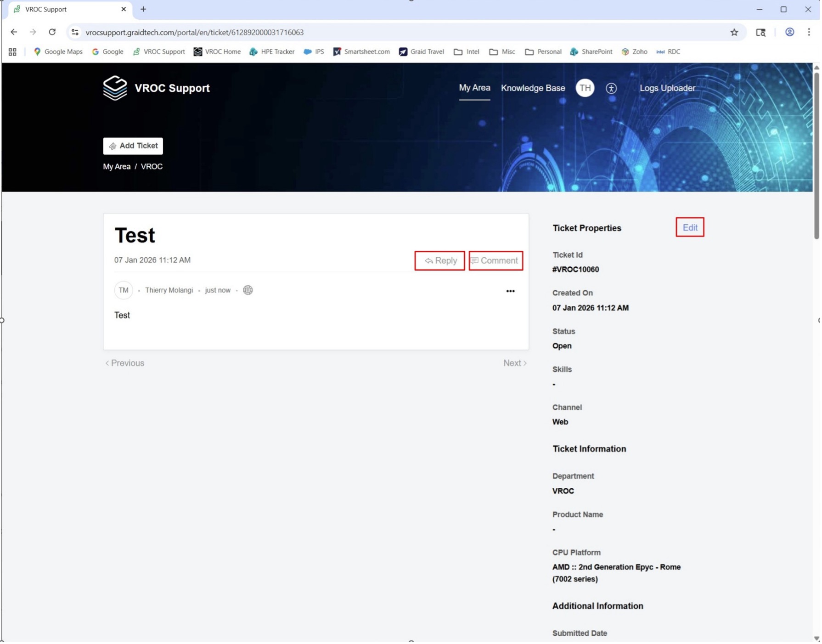The image size is (822, 644).
Task: Click the globe icon beside just now
Action: tap(248, 290)
